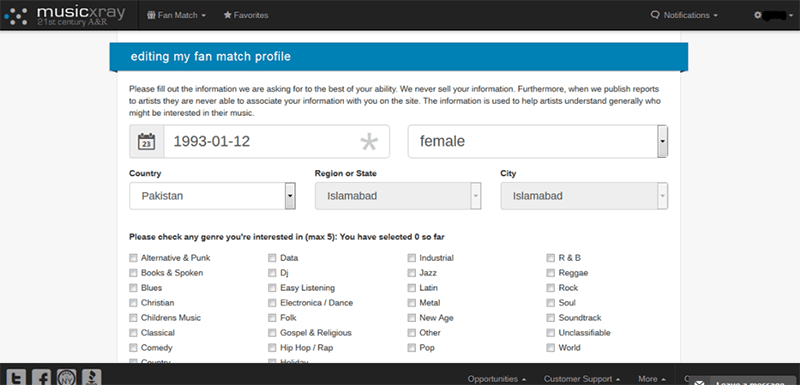800x385 pixels.
Task: Click the Music Xray logo
Action: click(65, 15)
